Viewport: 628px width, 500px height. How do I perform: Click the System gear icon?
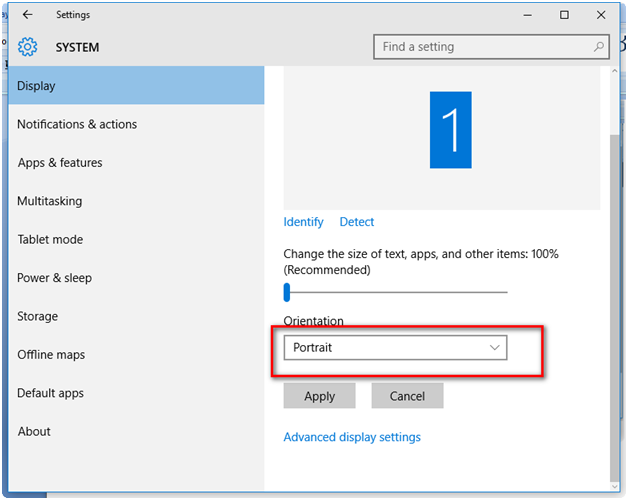point(27,47)
